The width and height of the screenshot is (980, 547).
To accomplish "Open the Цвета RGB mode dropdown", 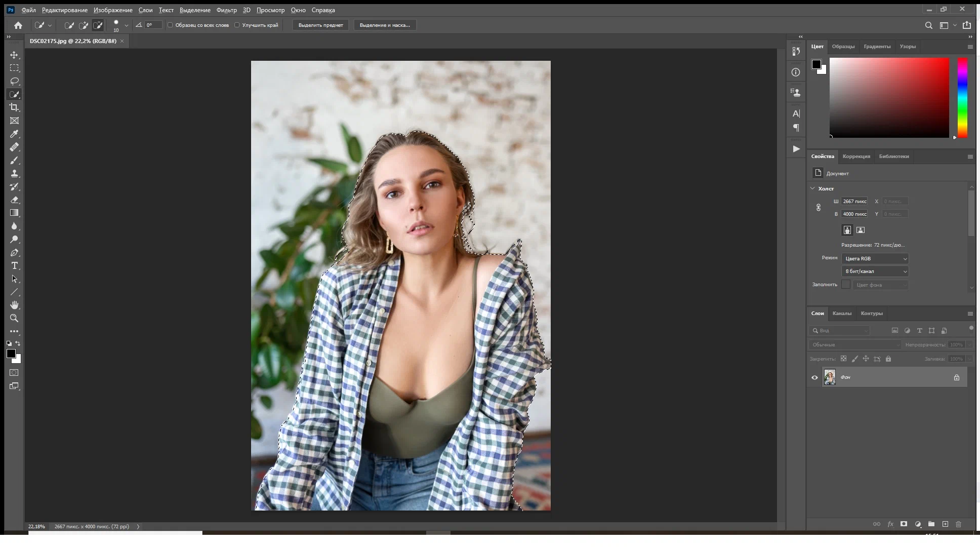I will [x=875, y=258].
